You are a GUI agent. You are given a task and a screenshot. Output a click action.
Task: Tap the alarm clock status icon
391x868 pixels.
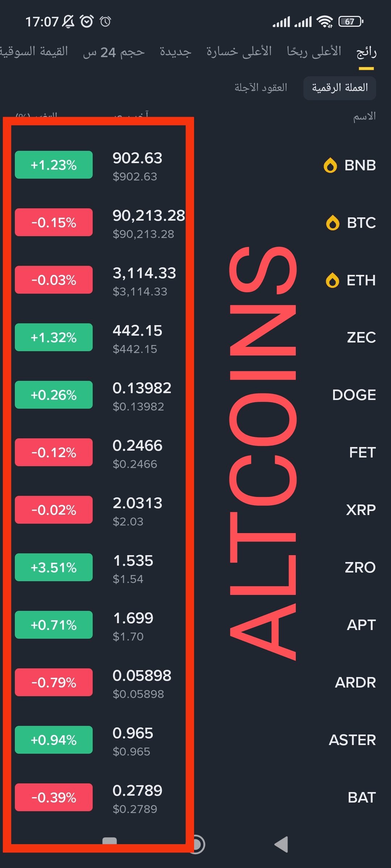point(87,22)
